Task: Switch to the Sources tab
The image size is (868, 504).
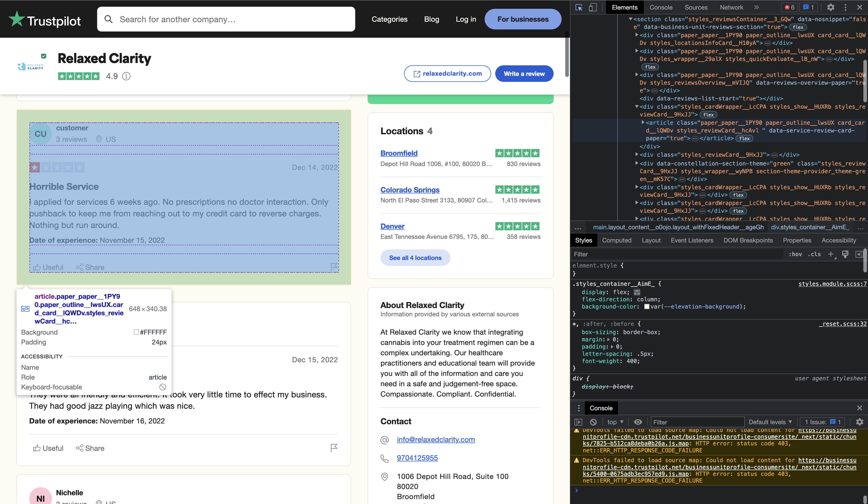Action: 696,7
